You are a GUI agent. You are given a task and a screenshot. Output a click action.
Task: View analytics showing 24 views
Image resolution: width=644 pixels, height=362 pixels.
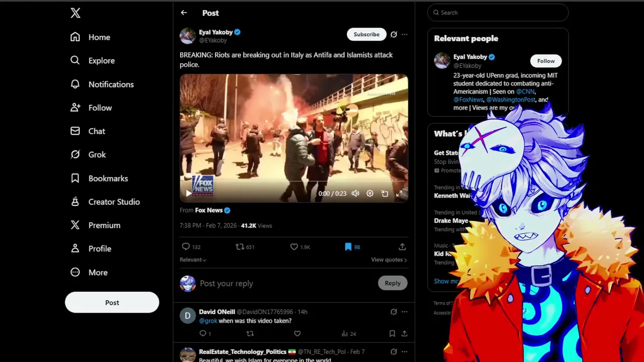[349, 333]
